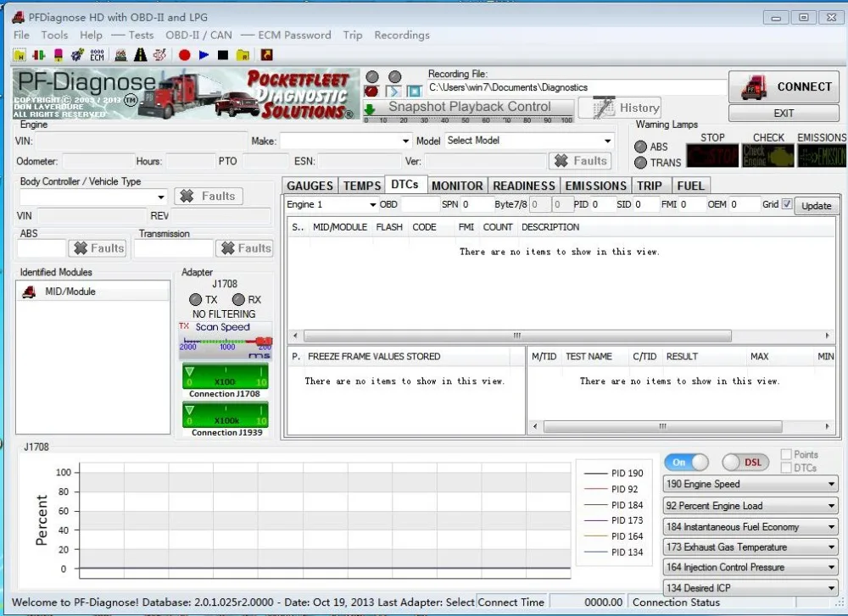Click the gears toolbar icon

(x=77, y=55)
